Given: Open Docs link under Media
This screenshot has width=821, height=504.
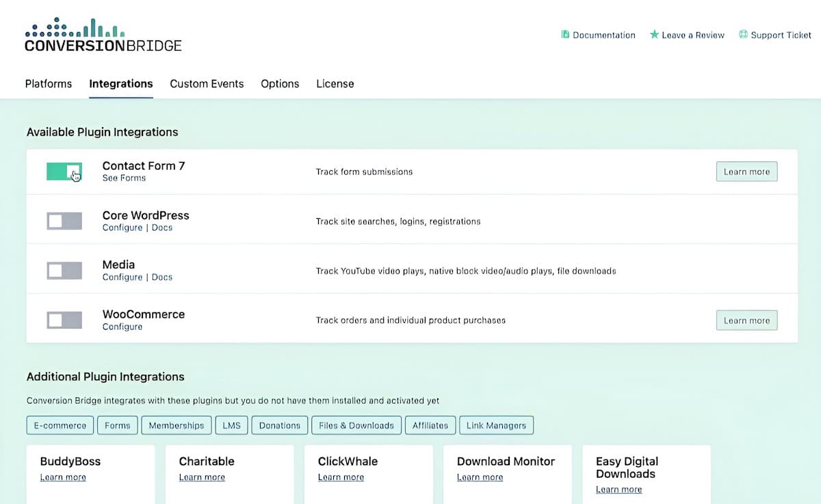Looking at the screenshot, I should (162, 277).
